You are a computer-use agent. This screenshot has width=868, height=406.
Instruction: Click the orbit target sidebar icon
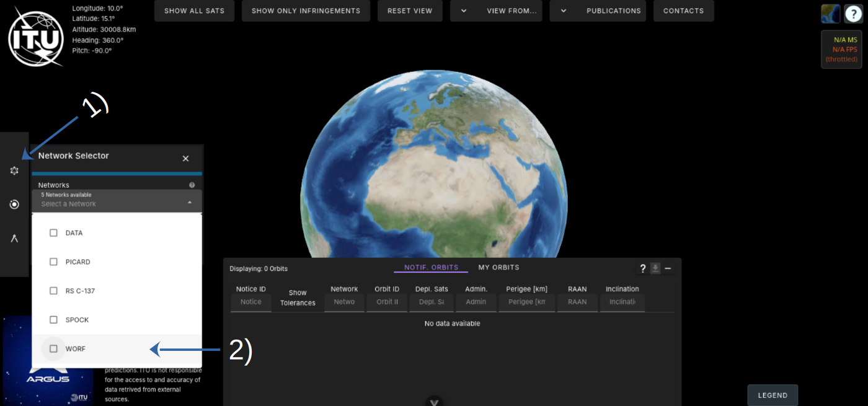point(14,205)
